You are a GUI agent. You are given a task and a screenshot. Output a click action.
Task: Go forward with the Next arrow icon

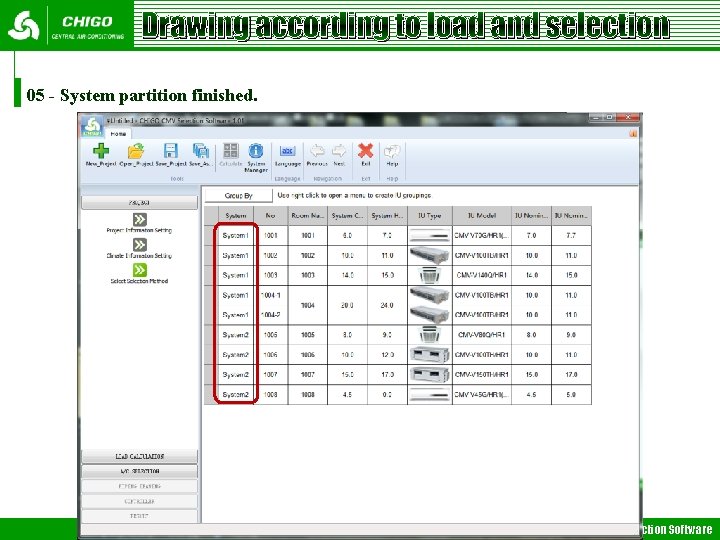tap(339, 151)
